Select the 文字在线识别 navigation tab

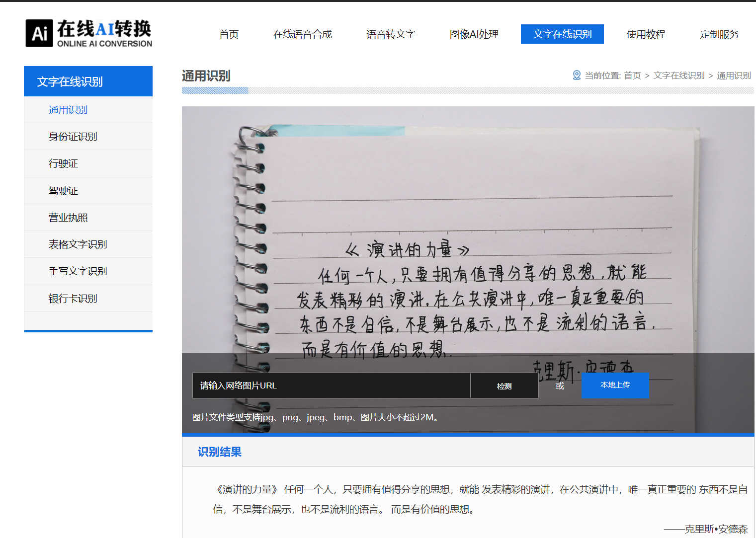(562, 34)
